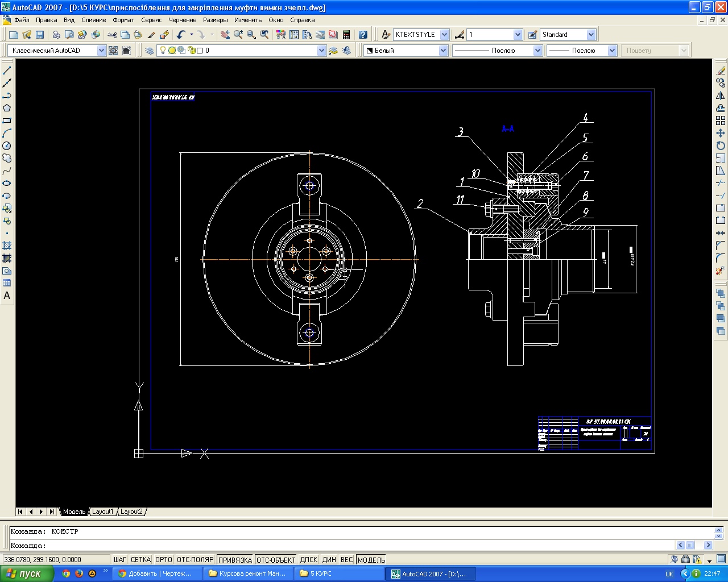Toggle ОТС-ОБЪЕКТ object snap tracking

(276, 560)
